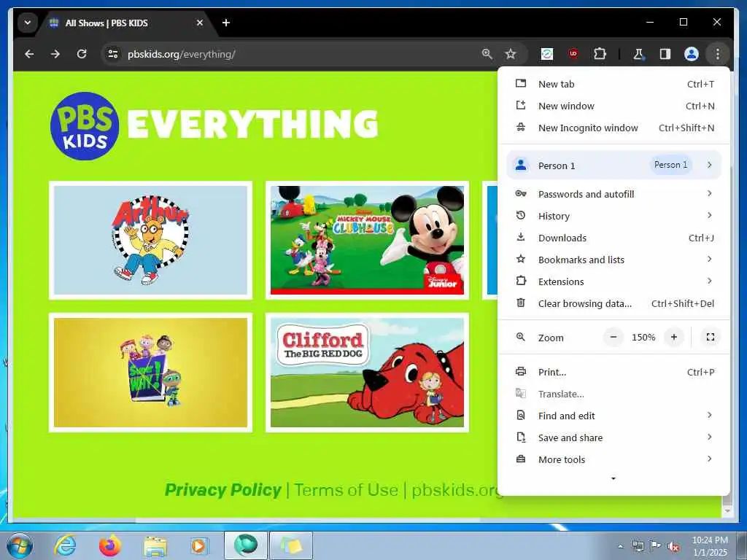
Task: Launch Internet Explorer from taskbar
Action: pyautogui.click(x=65, y=545)
